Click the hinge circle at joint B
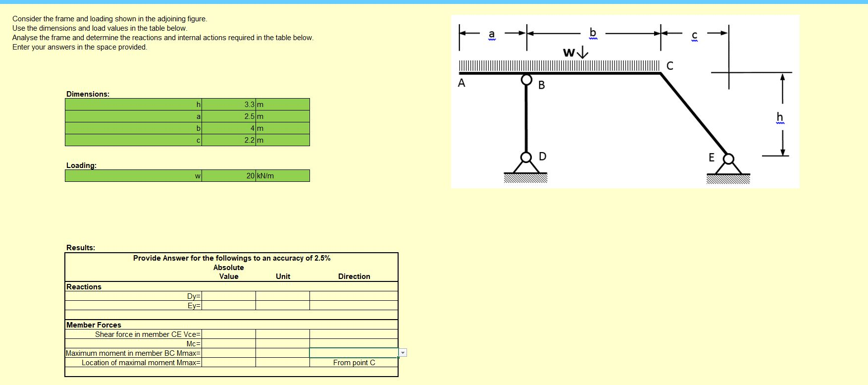The width and height of the screenshot is (868, 385). 526,79
